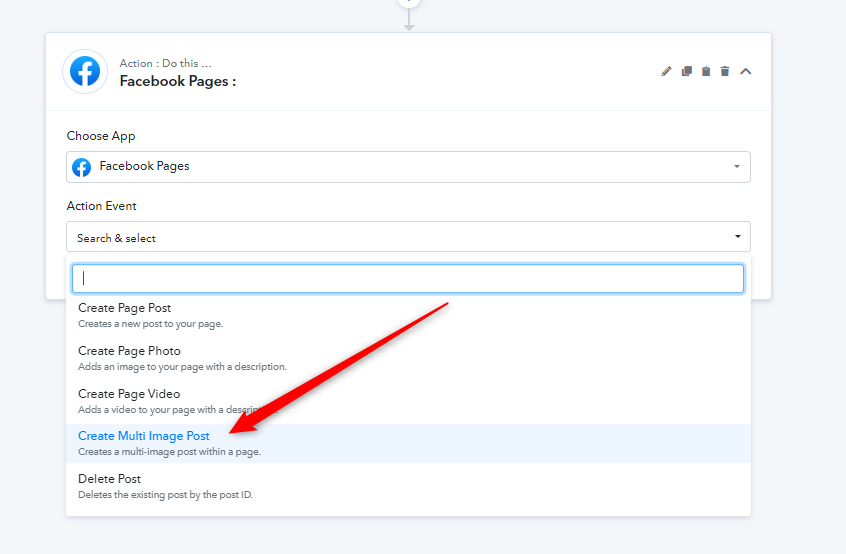
Task: Click the duplicate step copy icon
Action: [x=686, y=71]
